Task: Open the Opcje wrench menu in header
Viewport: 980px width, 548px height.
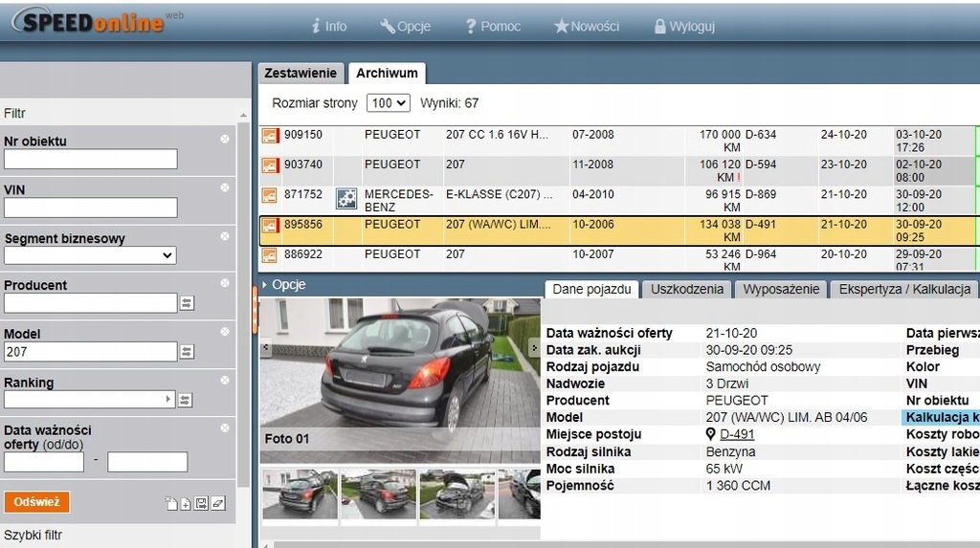Action: tap(405, 27)
